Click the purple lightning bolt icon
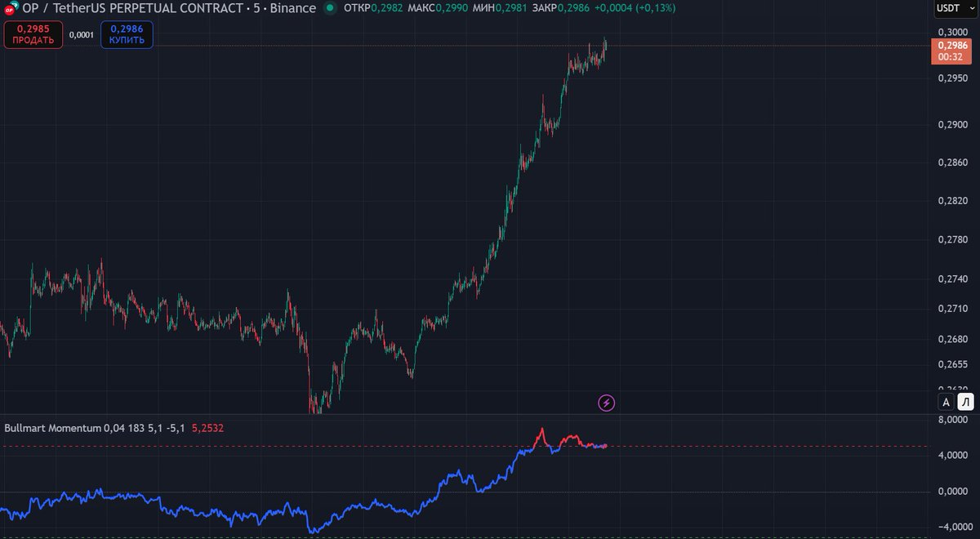Viewport: 980px width, 539px height. pos(607,402)
